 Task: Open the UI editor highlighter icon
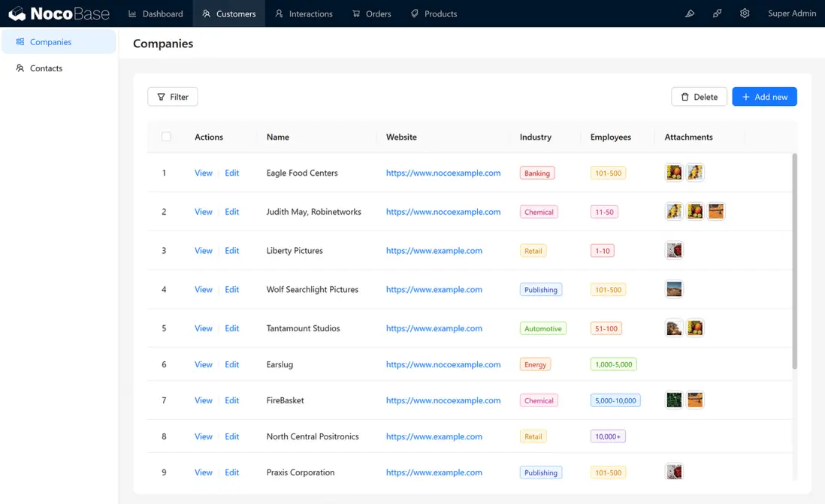click(690, 14)
